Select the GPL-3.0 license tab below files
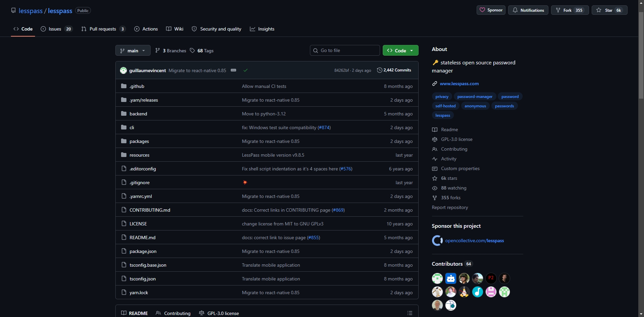The image size is (644, 317). (x=219, y=313)
